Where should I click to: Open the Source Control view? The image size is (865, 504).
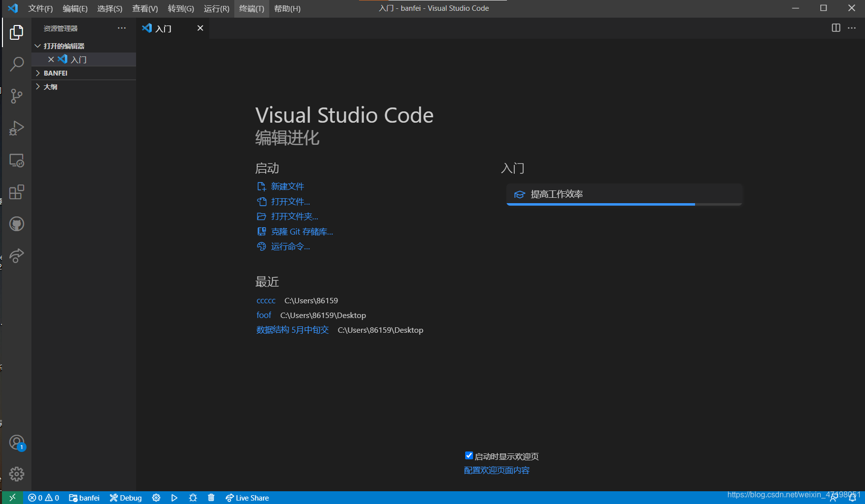[x=17, y=96]
